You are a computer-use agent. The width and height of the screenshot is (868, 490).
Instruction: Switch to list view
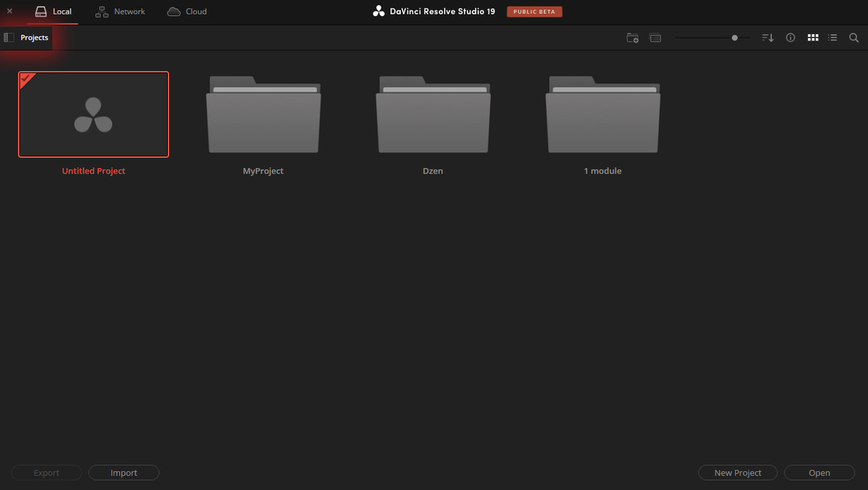[833, 38]
